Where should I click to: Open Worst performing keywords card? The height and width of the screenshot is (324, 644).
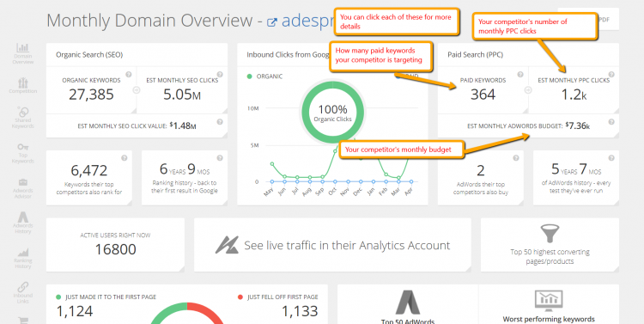(x=549, y=305)
